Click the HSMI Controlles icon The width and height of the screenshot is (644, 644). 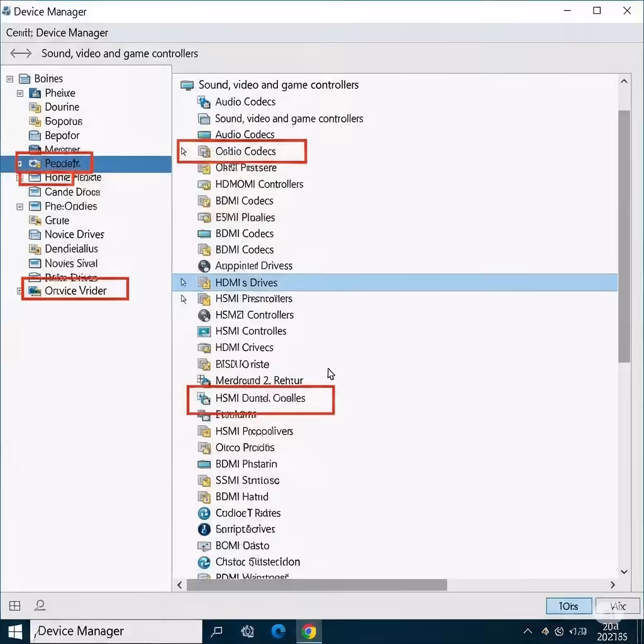click(204, 331)
